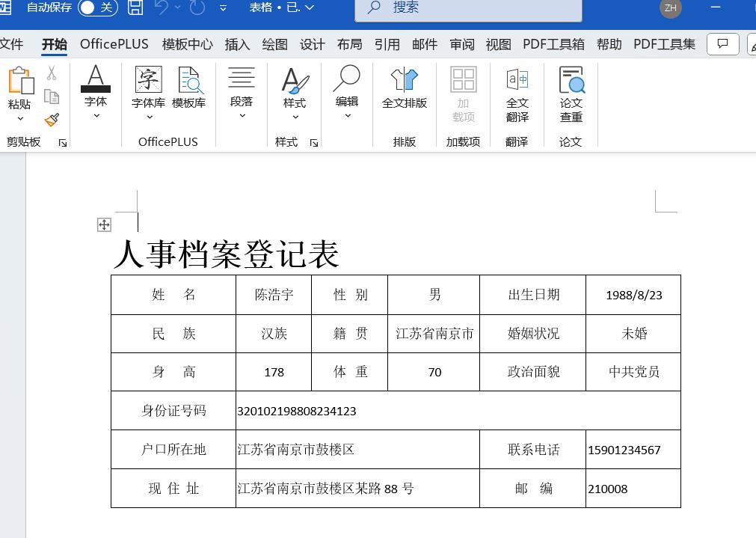This screenshot has height=538, width=756.
Task: Click the Undo arrow icon
Action: pyautogui.click(x=162, y=7)
